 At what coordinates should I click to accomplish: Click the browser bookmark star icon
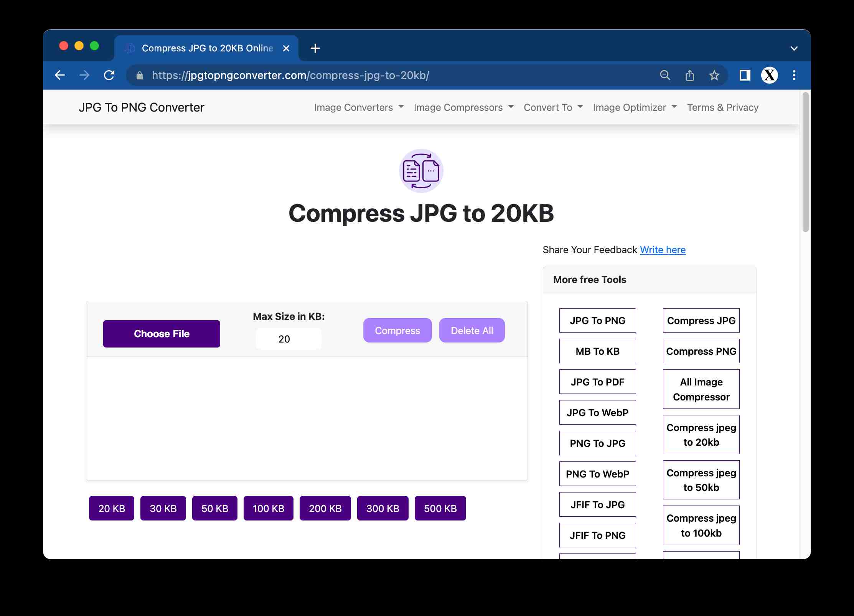click(x=715, y=75)
